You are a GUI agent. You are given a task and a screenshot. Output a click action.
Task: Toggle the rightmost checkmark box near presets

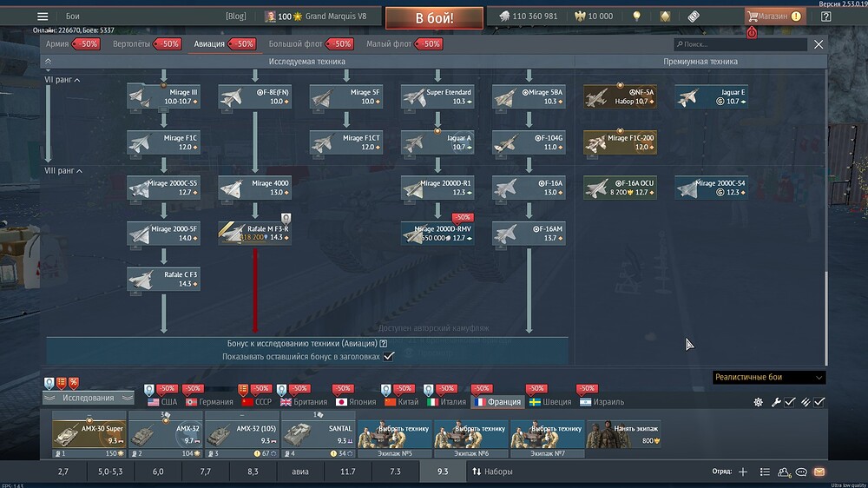pyautogui.click(x=819, y=402)
